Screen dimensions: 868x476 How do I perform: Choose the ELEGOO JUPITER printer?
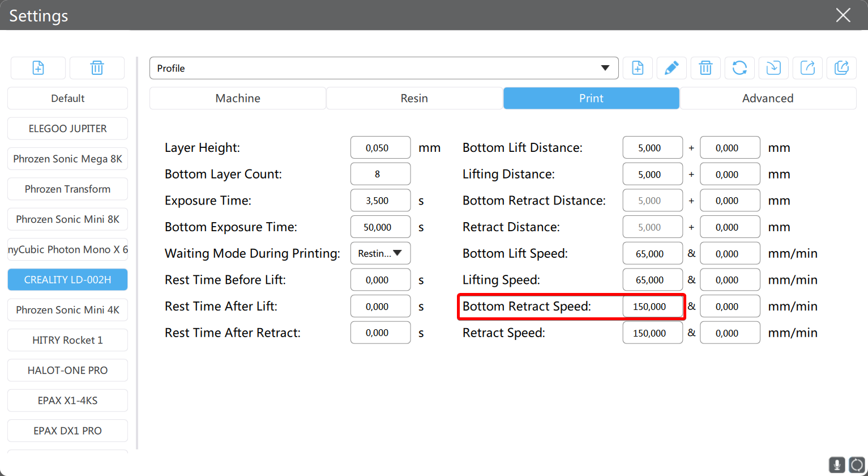coord(68,129)
